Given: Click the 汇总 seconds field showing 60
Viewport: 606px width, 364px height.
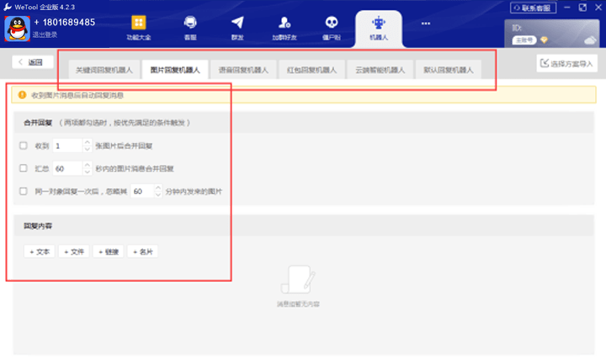Looking at the screenshot, I should click(67, 168).
